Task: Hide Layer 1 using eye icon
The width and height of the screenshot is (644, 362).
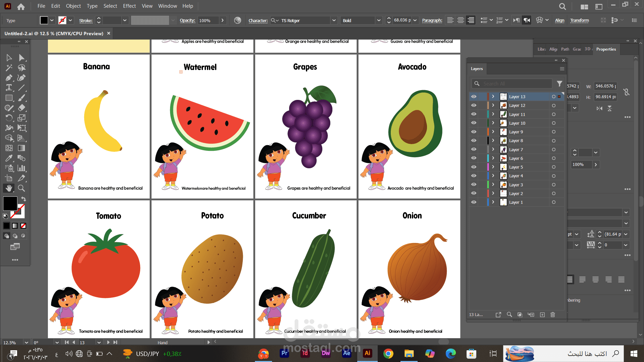Action: pos(474,202)
